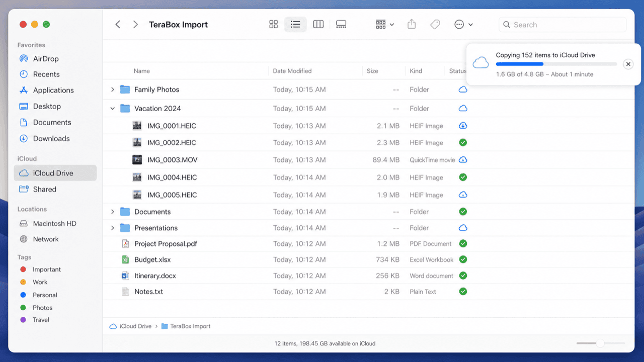Switch to icon grid view
Screen dimensions: 644x362
pyautogui.click(x=273, y=24)
